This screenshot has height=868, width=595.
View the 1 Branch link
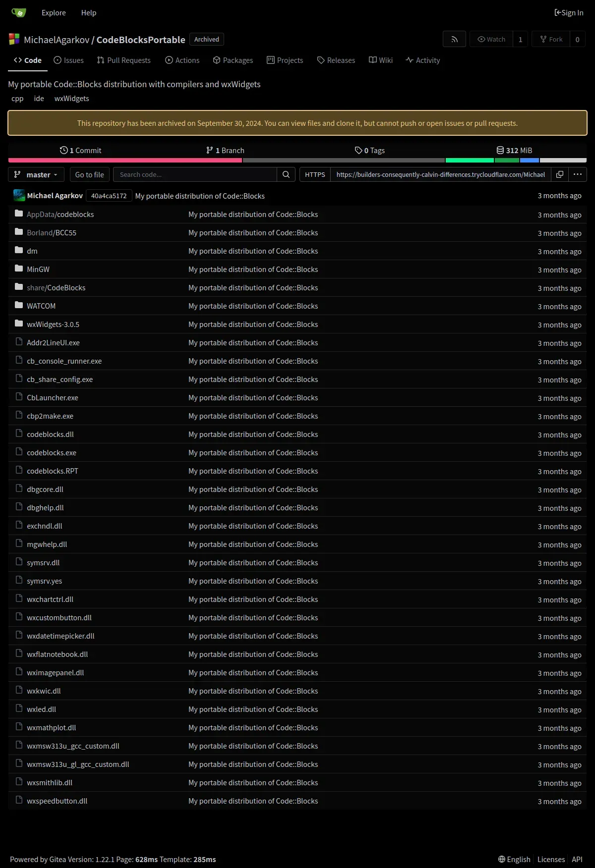tap(225, 150)
